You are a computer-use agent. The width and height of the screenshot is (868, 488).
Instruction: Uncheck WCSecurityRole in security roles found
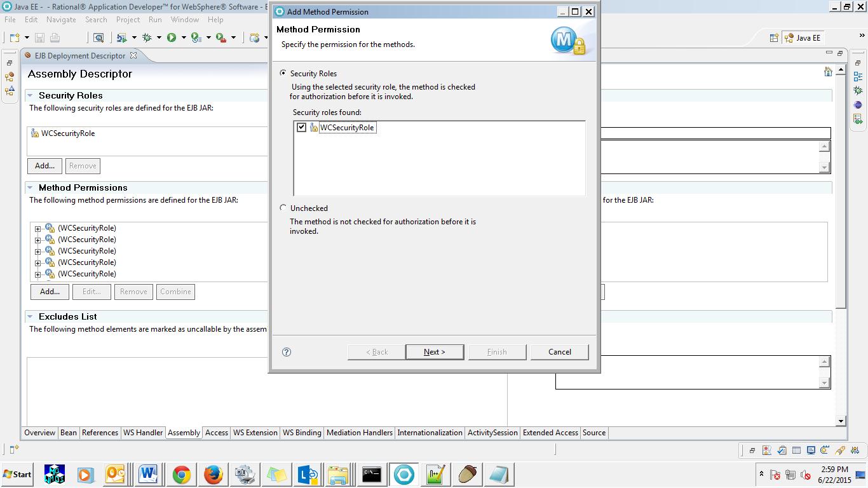click(x=302, y=127)
